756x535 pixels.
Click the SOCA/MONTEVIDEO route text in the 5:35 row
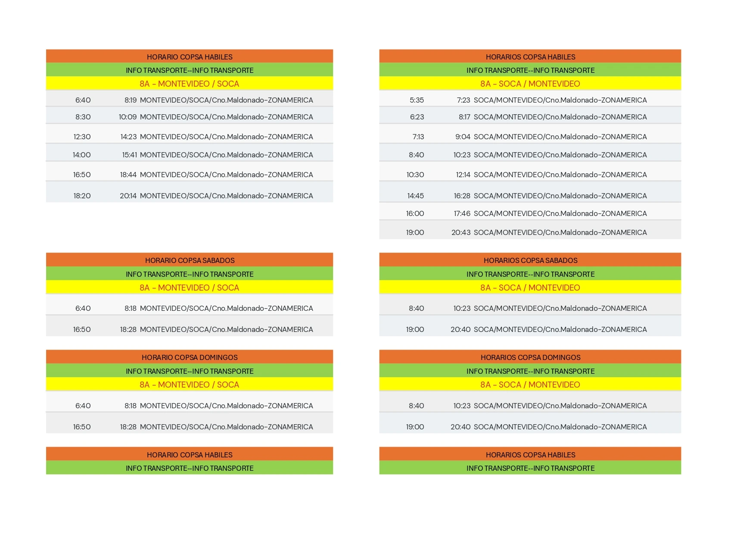pos(560,100)
